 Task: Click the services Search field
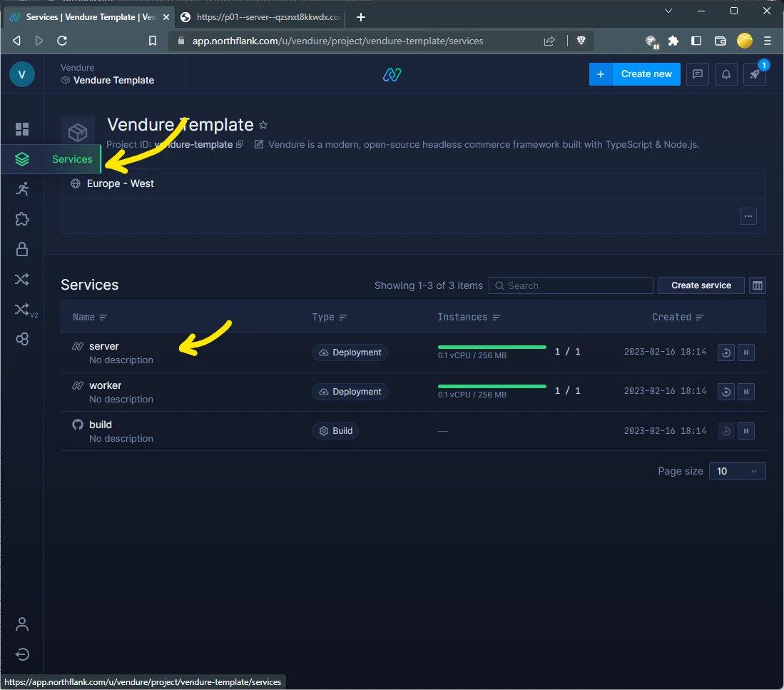571,285
